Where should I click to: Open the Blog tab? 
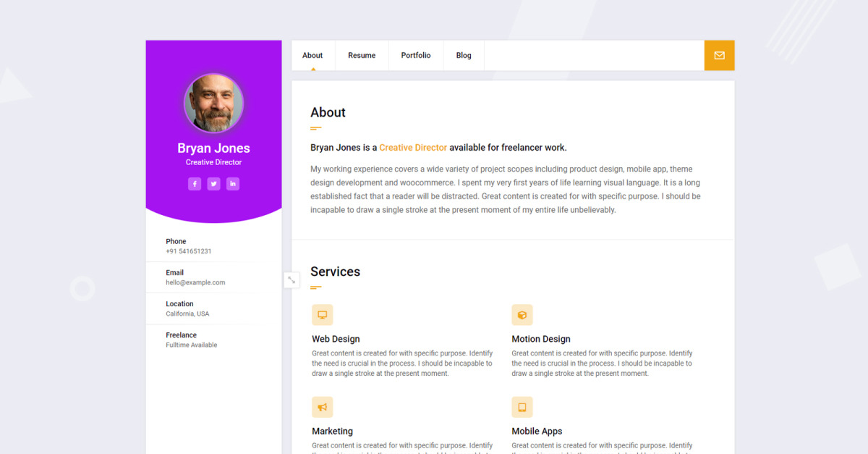coord(464,56)
